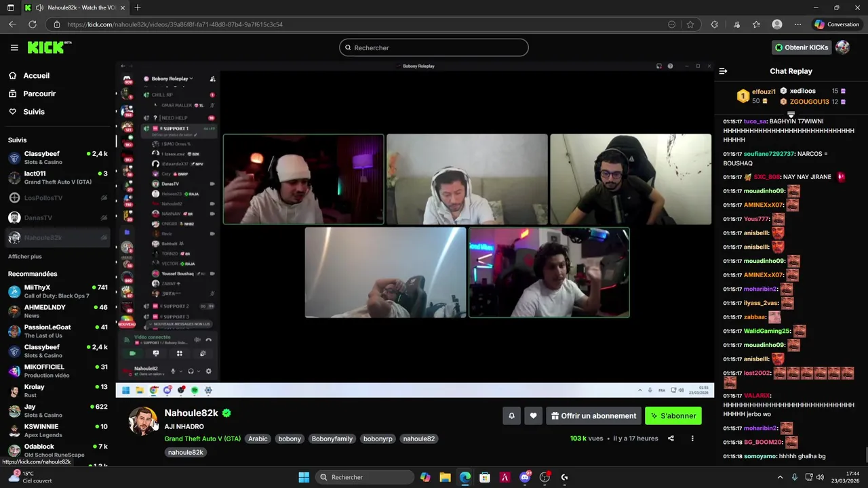The image size is (868, 488).
Task: Open LosPollosTV channel in sidebar
Action: (x=58, y=198)
